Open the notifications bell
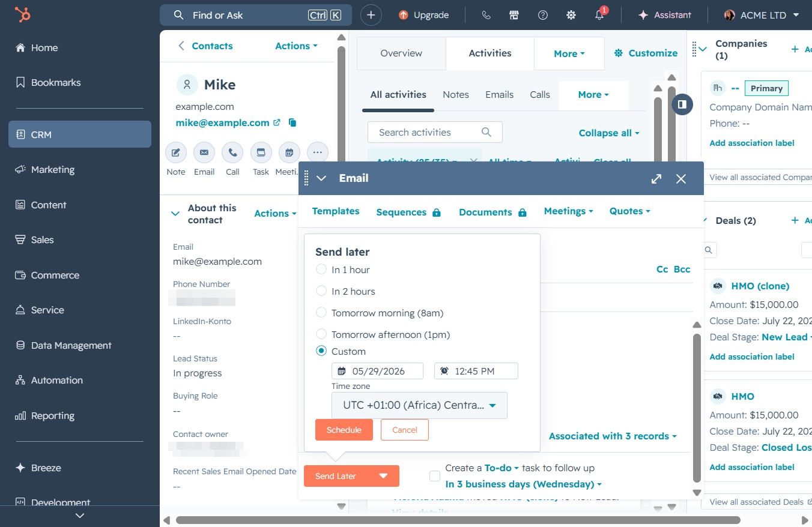 pyautogui.click(x=599, y=15)
